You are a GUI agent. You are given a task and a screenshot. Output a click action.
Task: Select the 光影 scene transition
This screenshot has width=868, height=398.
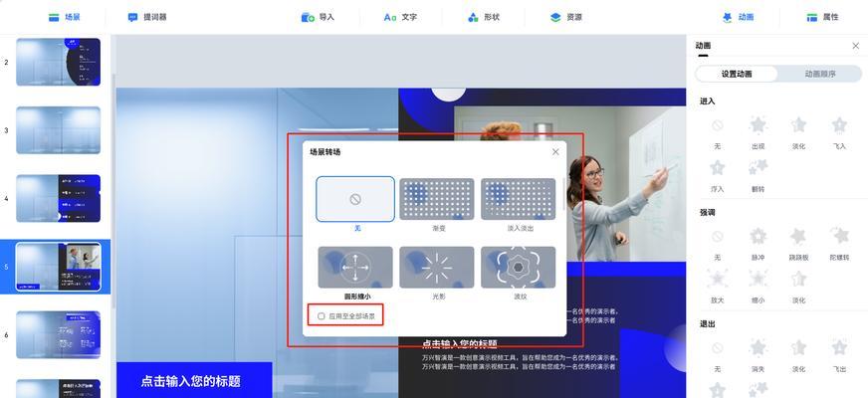(x=437, y=268)
